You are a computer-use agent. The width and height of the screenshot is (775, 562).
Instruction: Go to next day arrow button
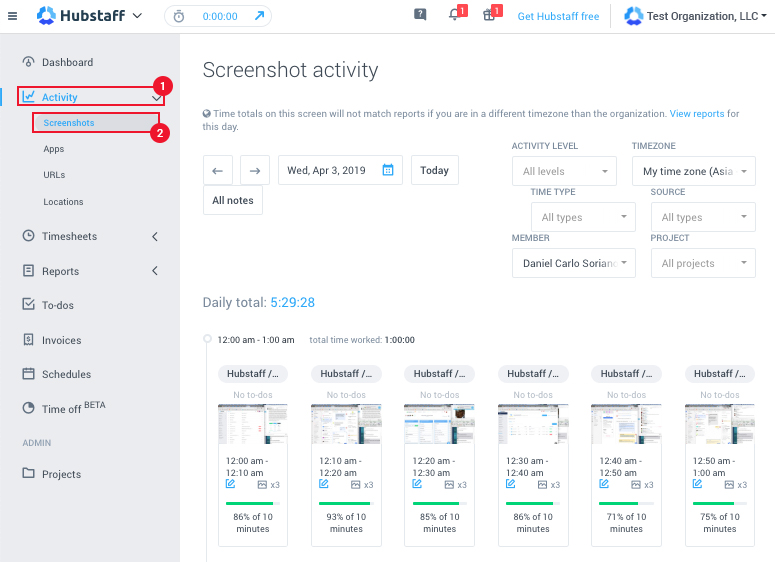pyautogui.click(x=255, y=170)
